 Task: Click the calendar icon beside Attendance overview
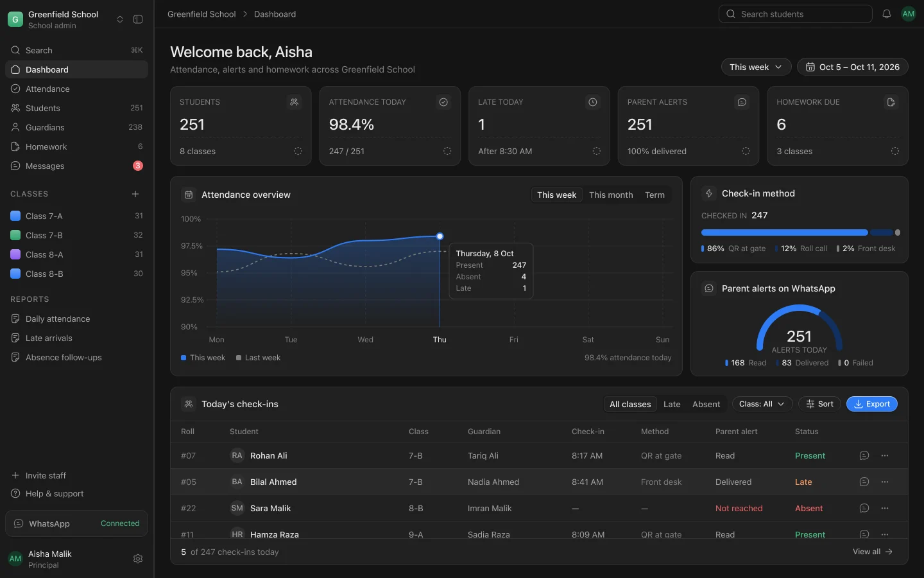[x=189, y=195]
